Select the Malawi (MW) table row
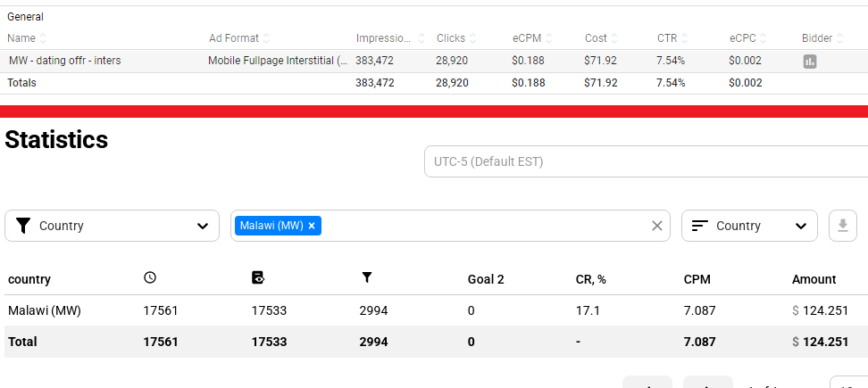Image resolution: width=868 pixels, height=388 pixels. click(x=45, y=310)
